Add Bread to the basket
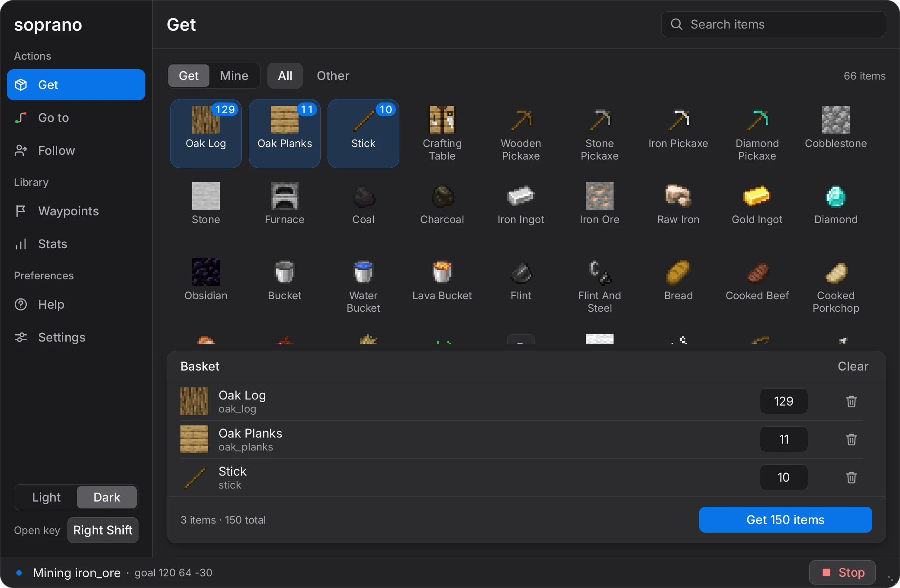 pyautogui.click(x=678, y=286)
